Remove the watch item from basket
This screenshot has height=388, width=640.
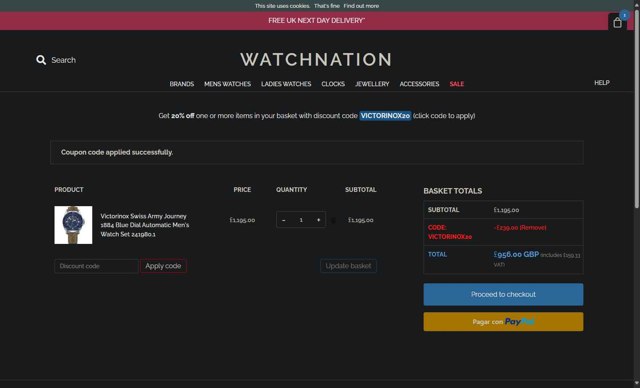click(333, 221)
